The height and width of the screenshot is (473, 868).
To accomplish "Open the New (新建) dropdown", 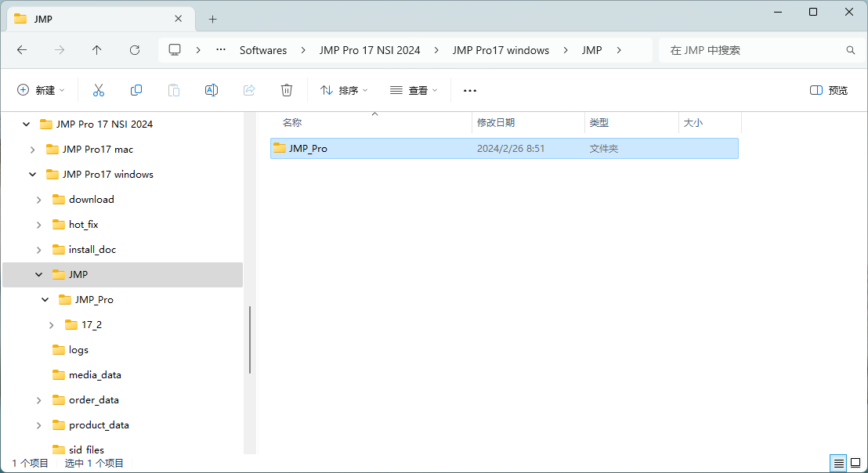I will pyautogui.click(x=41, y=90).
